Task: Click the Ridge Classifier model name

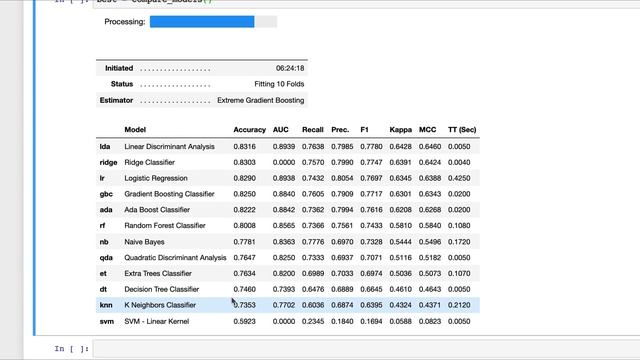Action: [x=149, y=162]
